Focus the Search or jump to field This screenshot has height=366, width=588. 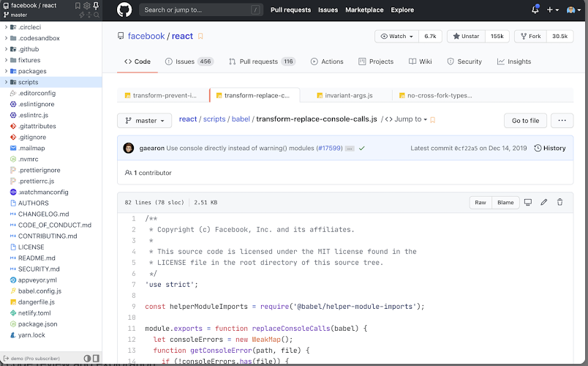(201, 10)
